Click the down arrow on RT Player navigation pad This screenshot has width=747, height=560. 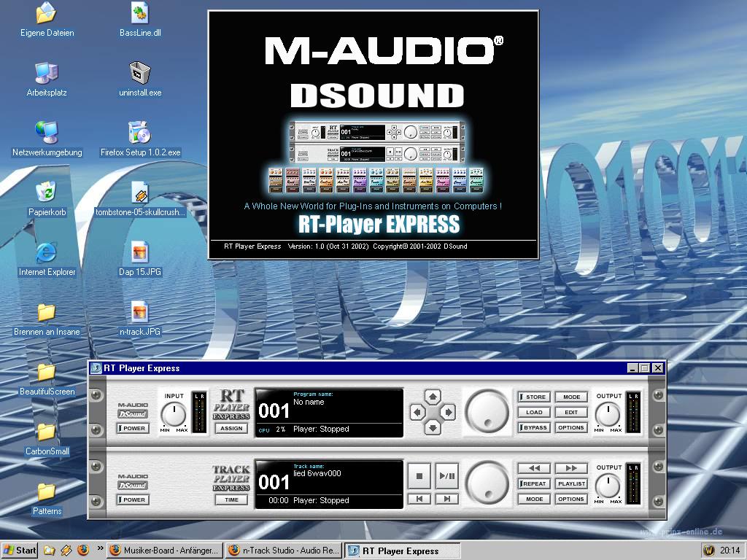[433, 427]
